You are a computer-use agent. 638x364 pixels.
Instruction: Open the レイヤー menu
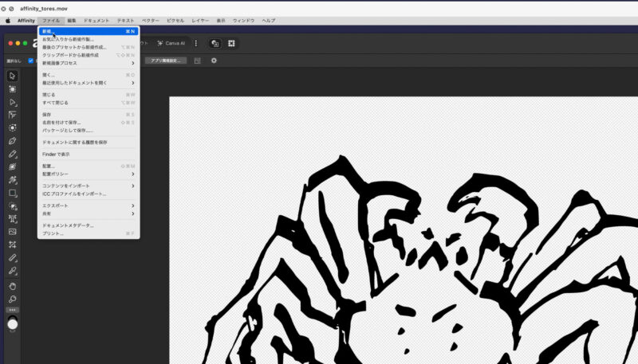(x=200, y=21)
